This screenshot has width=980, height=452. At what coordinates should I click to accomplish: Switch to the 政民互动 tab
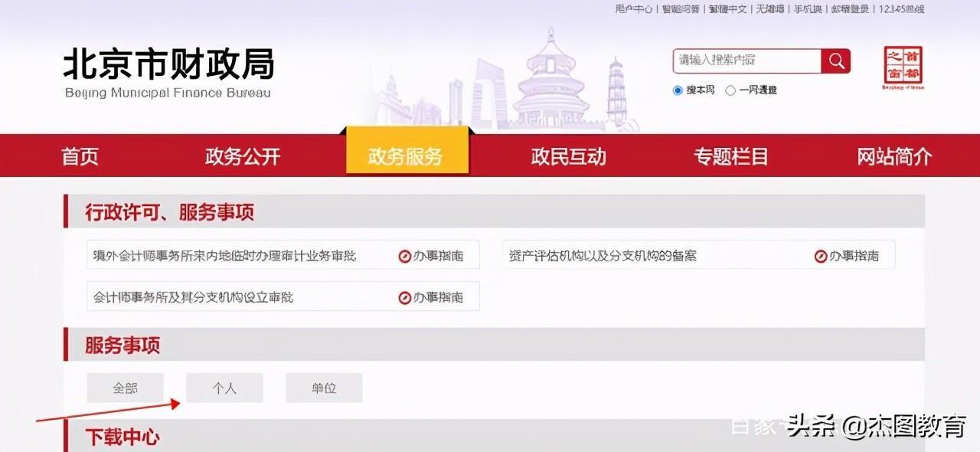(568, 157)
